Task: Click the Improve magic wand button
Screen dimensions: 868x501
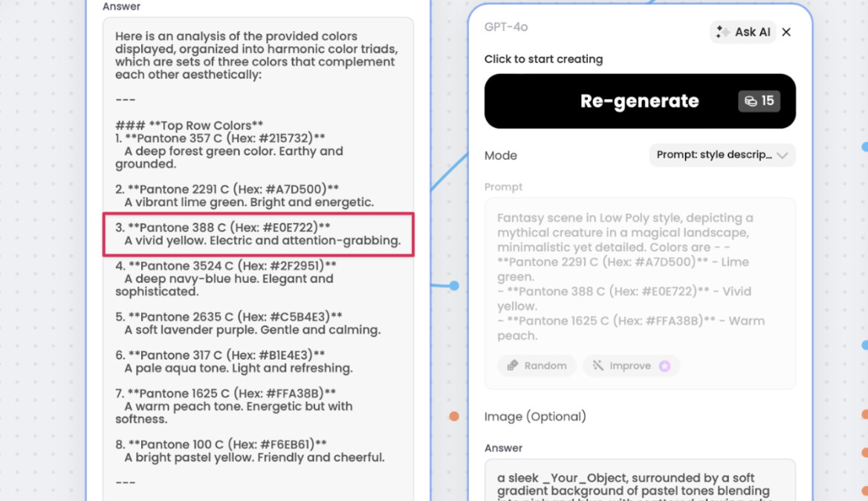Action: [631, 366]
